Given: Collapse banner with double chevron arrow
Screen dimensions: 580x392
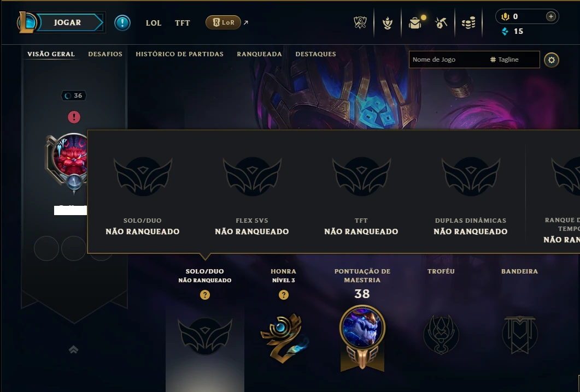Looking at the screenshot, I should click(74, 349).
